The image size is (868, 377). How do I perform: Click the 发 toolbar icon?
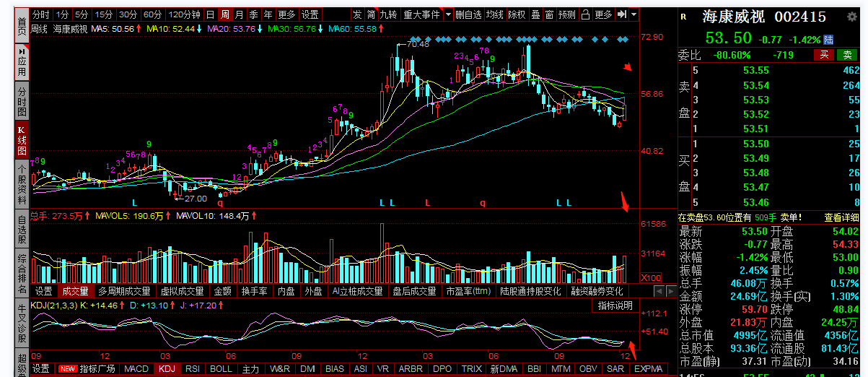click(358, 14)
